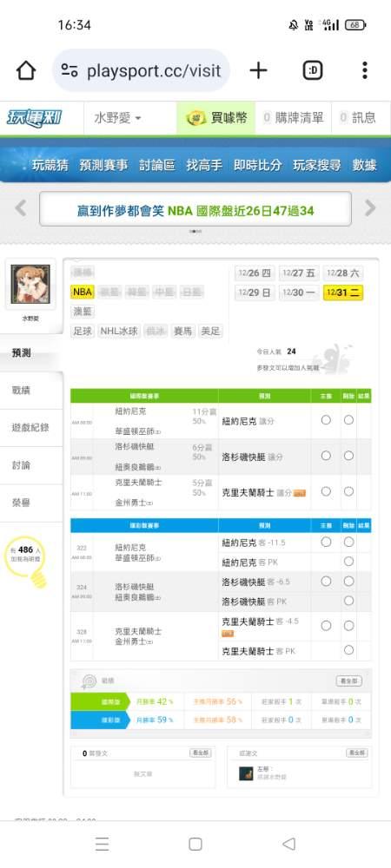
Task: Click 看全部 in the 戰績 section
Action: tap(349, 681)
